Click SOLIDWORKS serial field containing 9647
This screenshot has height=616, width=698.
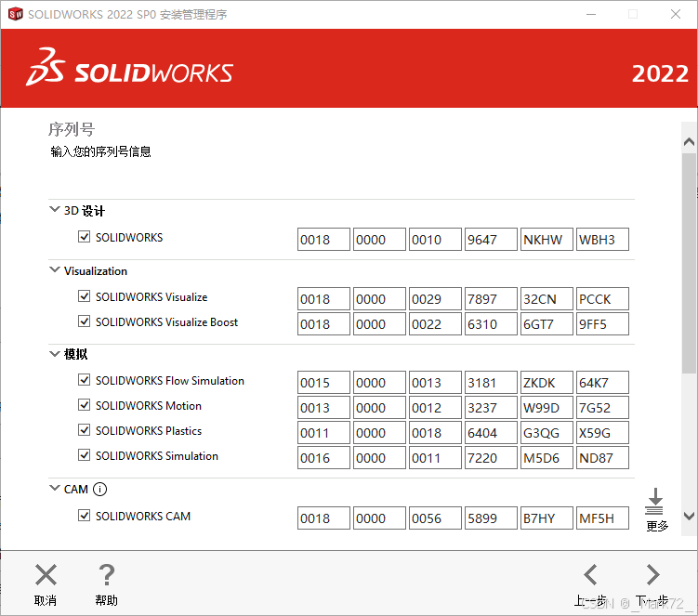point(491,240)
